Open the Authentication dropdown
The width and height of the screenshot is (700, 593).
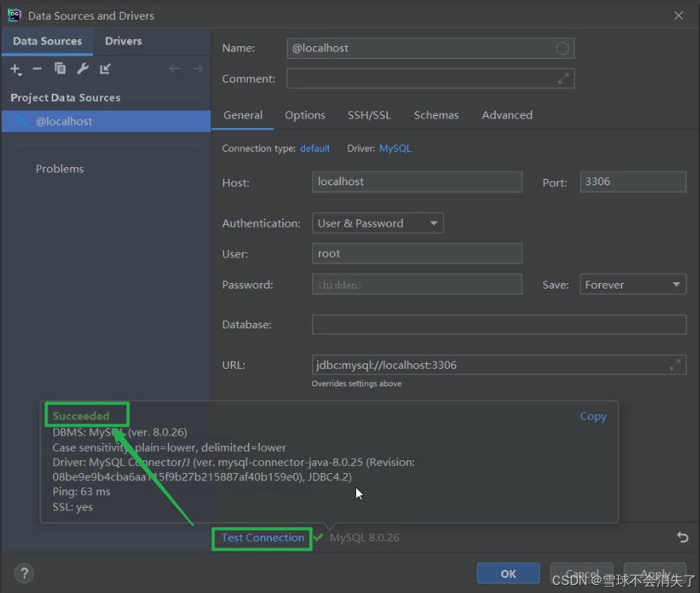(377, 223)
